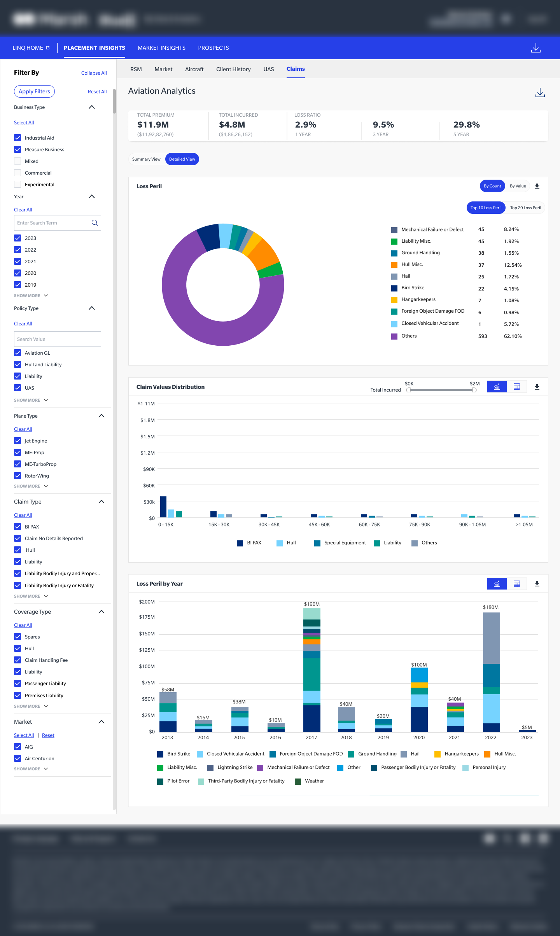Viewport: 560px width, 936px height.
Task: Click Collapse All in the filter panel
Action: [x=94, y=73]
